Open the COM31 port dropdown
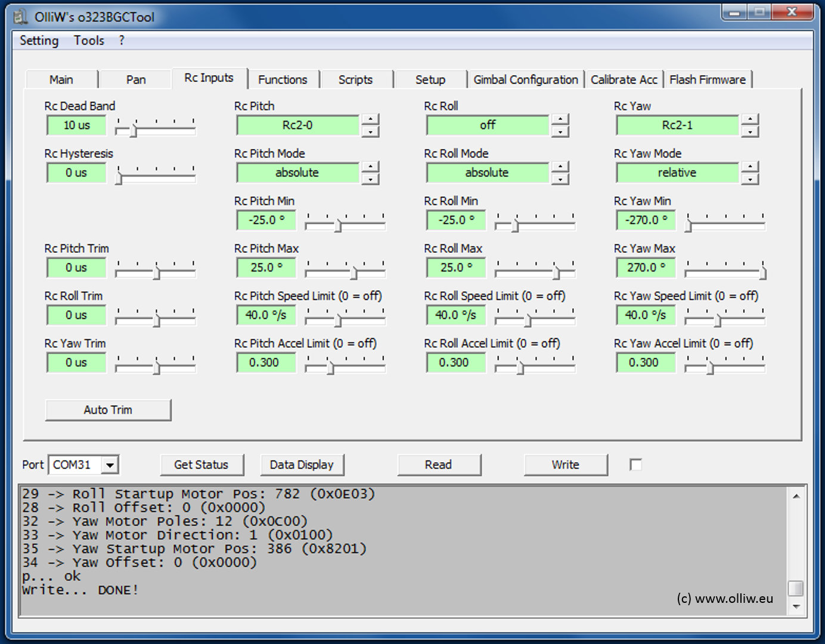The image size is (825, 644). point(110,465)
